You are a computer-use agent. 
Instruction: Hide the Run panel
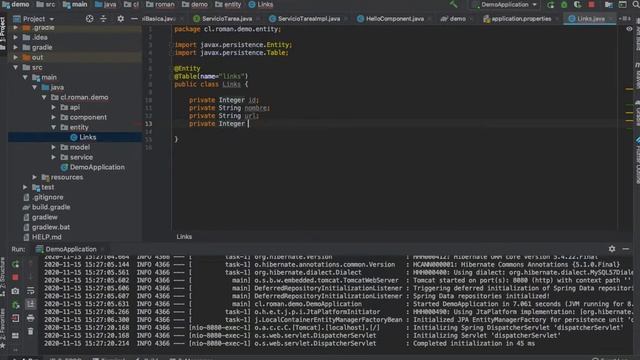[x=626, y=249]
